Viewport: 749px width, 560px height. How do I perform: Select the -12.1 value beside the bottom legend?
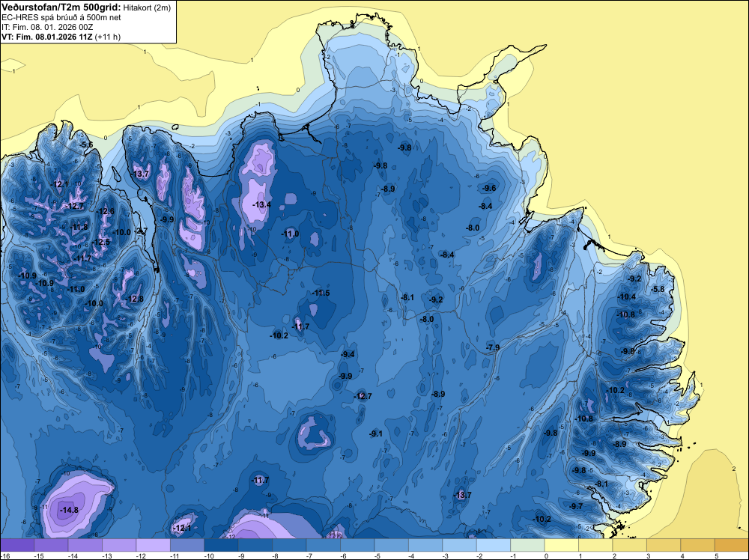pos(181,528)
